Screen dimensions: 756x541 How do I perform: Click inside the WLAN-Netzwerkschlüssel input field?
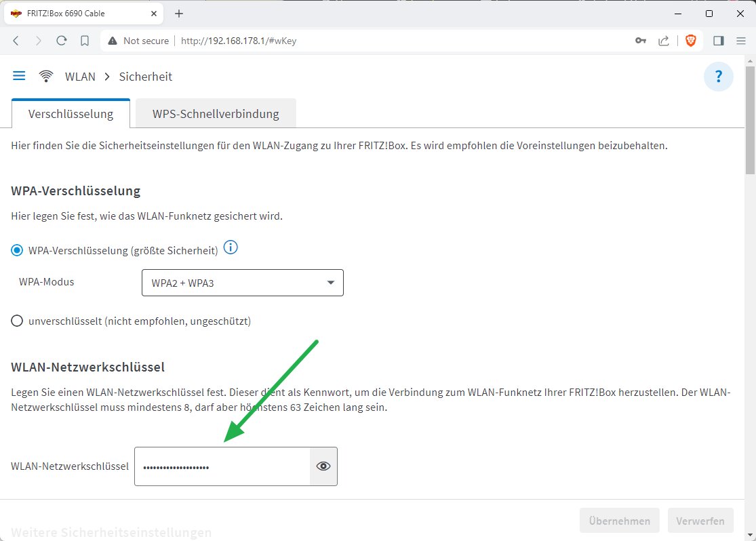point(217,466)
